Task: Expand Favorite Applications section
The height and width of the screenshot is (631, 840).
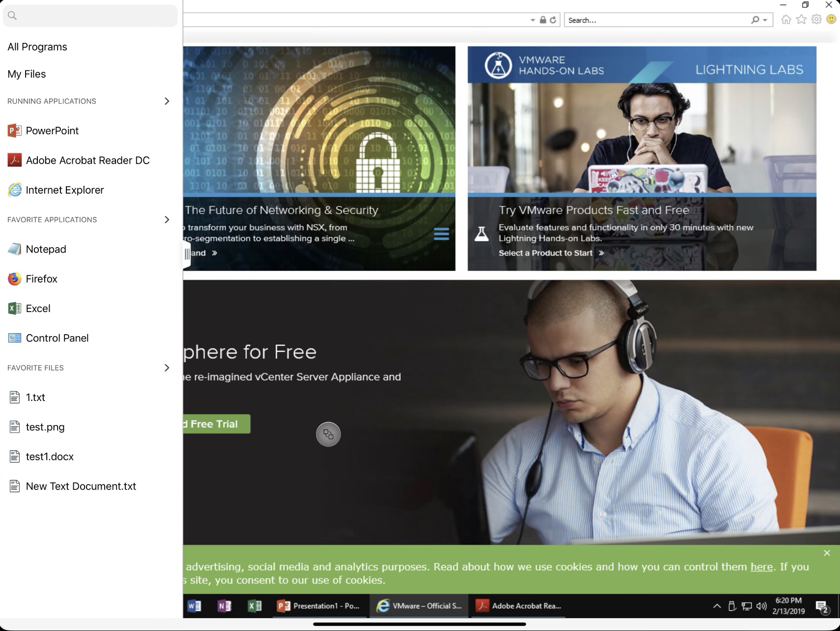Action: coord(167,220)
